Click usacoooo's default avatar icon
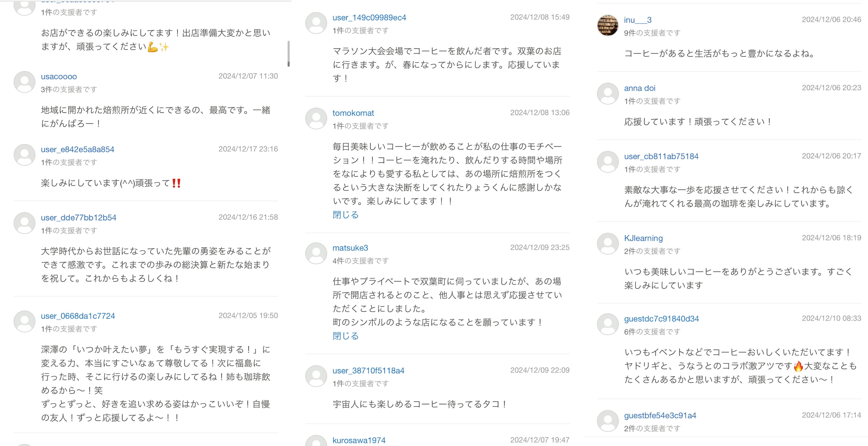 coord(24,82)
